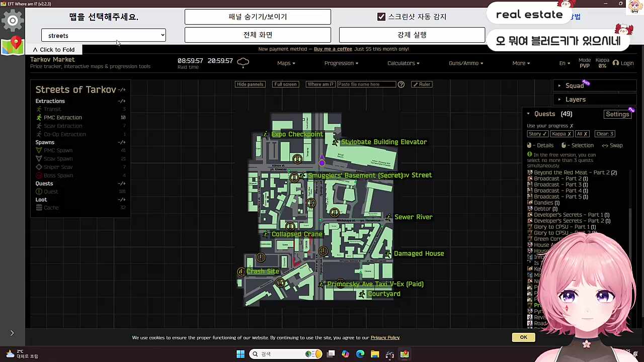Click the help question mark beside file name field
Image resolution: width=644 pixels, height=362 pixels.
[x=401, y=84]
